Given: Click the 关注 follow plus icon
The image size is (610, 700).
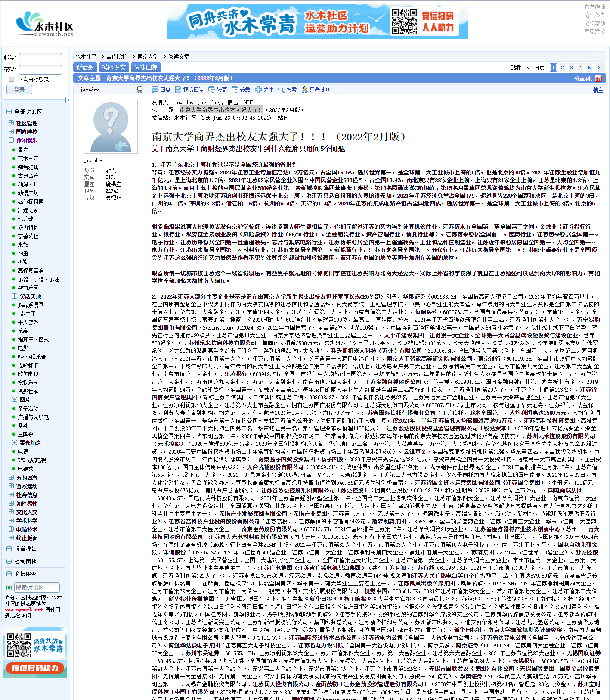Looking at the screenshot, I should 258,90.
